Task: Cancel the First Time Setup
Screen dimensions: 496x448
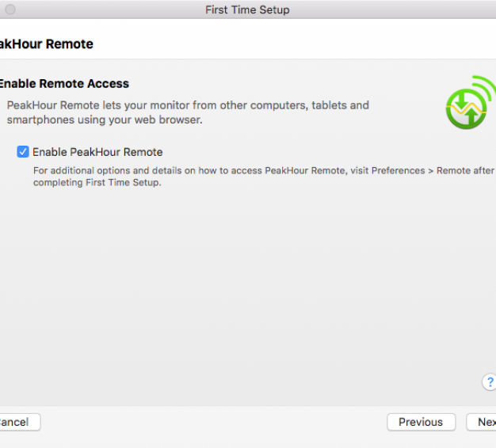Action: [20, 422]
